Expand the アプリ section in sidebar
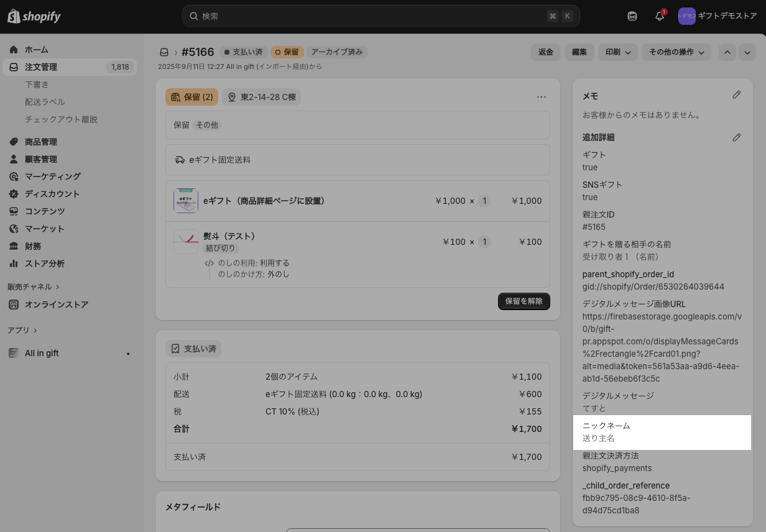766x532 pixels. pyautogui.click(x=22, y=331)
